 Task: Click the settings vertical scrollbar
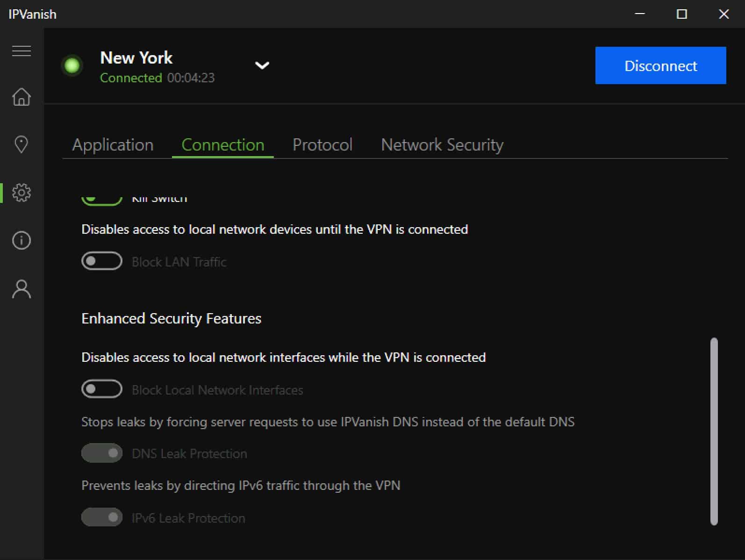714,431
